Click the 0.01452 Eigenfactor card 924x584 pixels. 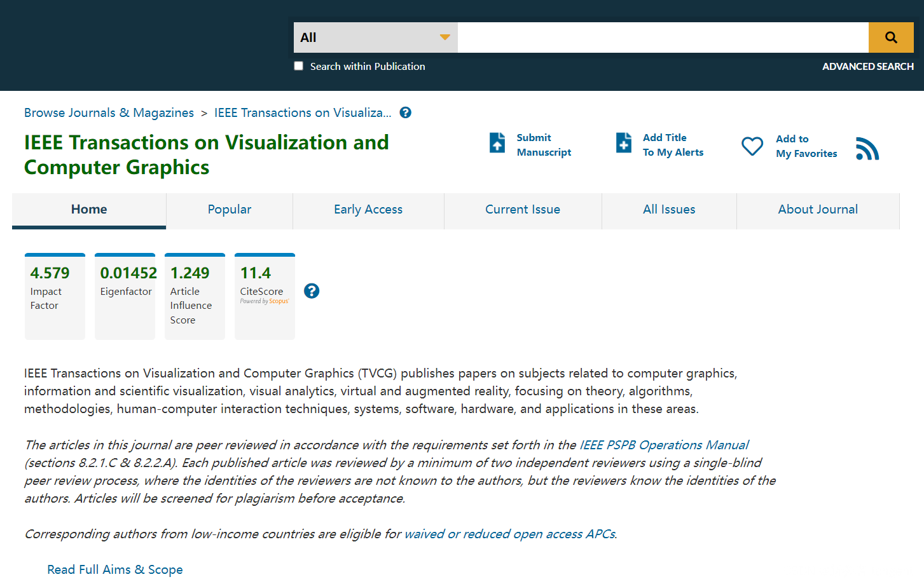(125, 296)
